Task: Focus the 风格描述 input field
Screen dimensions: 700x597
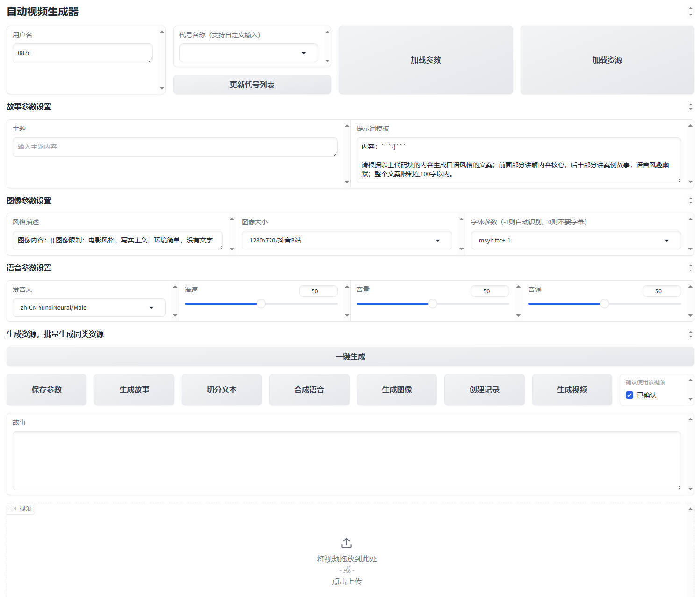Action: tap(118, 240)
